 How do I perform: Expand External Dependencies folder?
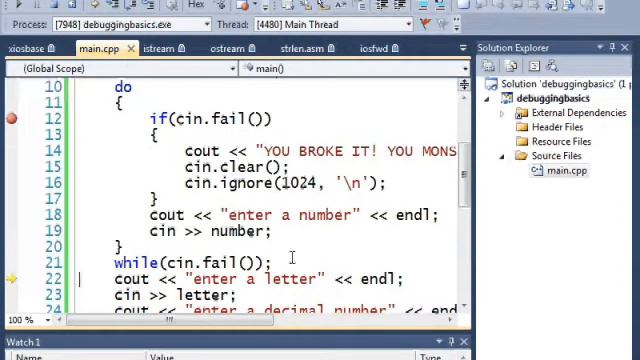(x=502, y=113)
